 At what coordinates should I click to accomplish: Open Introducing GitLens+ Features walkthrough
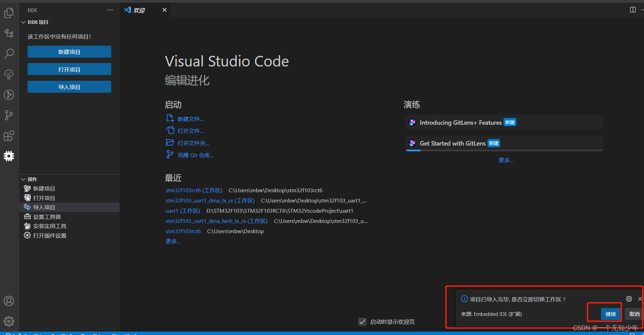coord(504,122)
